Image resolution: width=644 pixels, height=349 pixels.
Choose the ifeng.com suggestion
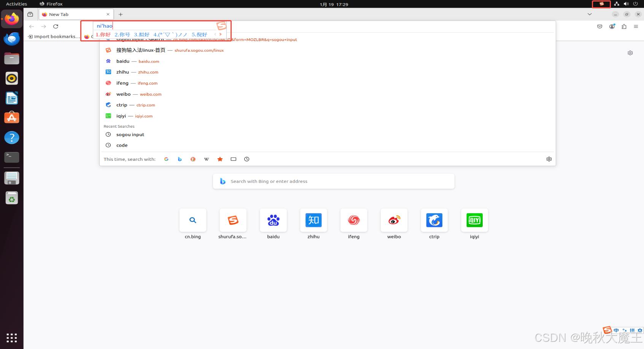328,83
